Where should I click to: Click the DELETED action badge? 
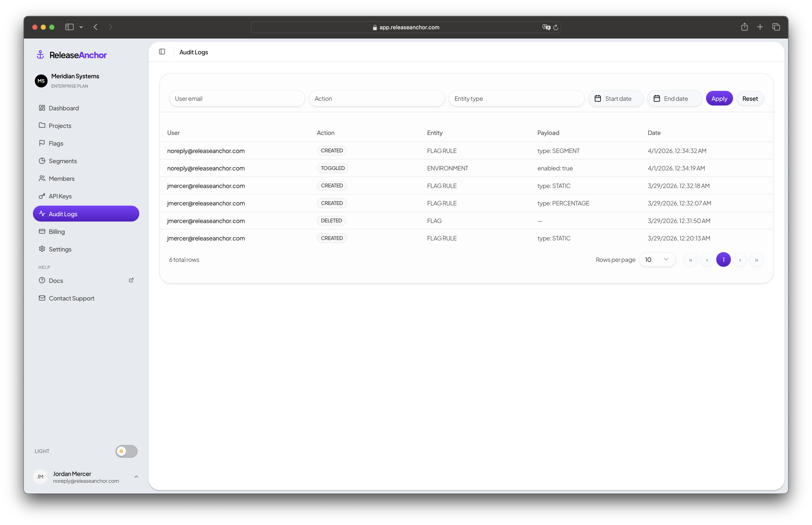tap(331, 220)
